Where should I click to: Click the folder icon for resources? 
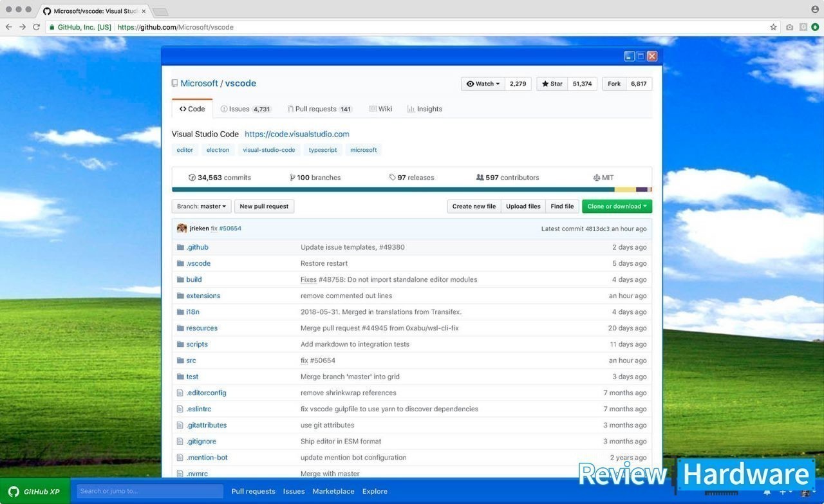click(x=180, y=328)
